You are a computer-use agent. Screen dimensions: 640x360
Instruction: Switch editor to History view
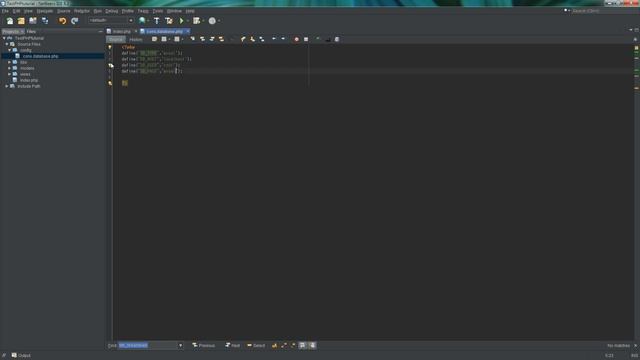pos(136,40)
